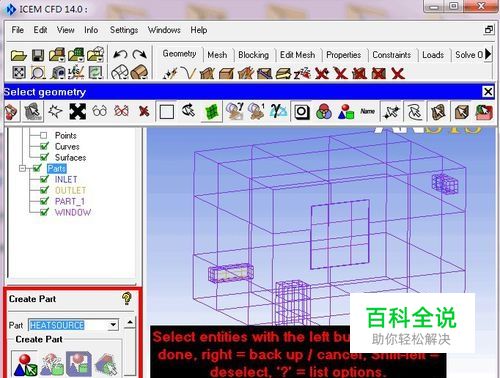
Task: Click the overlapping color circles icon
Action: [x=324, y=111]
